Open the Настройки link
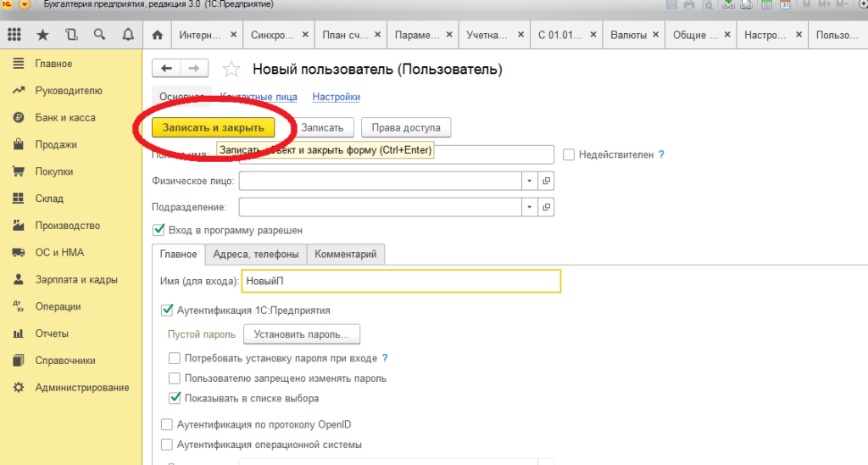The height and width of the screenshot is (465, 868). [x=336, y=97]
